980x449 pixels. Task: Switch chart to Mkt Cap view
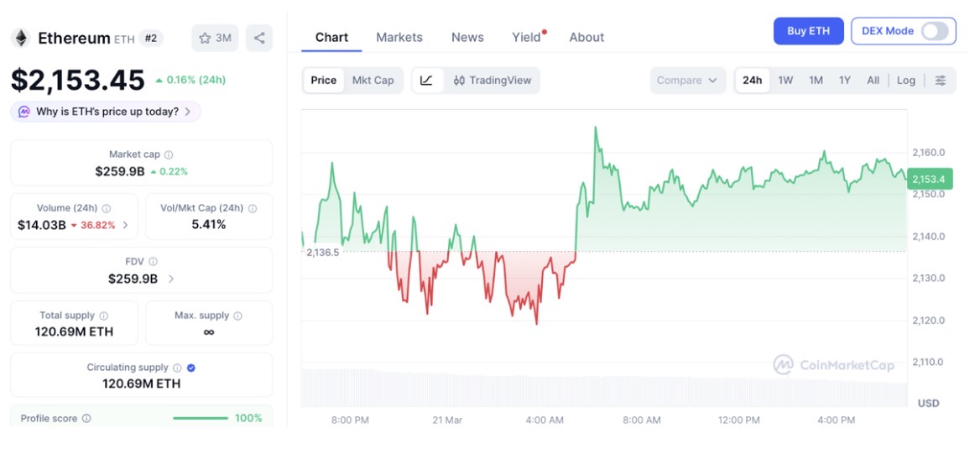[373, 81]
